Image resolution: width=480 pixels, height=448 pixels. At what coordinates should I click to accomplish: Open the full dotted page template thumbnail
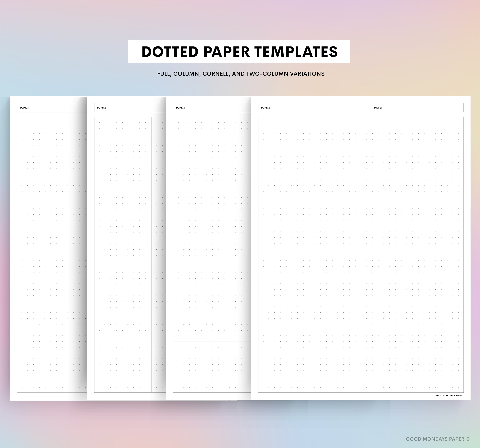coord(48,248)
